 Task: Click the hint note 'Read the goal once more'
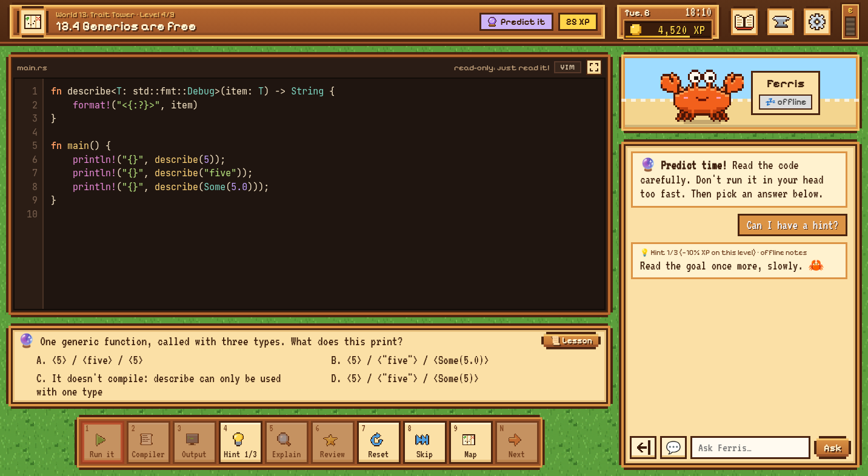(x=739, y=260)
